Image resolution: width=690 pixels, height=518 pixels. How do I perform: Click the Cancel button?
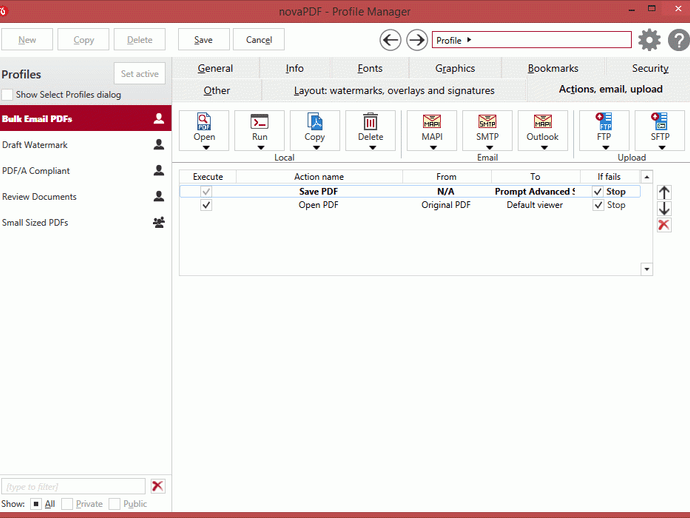pos(259,40)
